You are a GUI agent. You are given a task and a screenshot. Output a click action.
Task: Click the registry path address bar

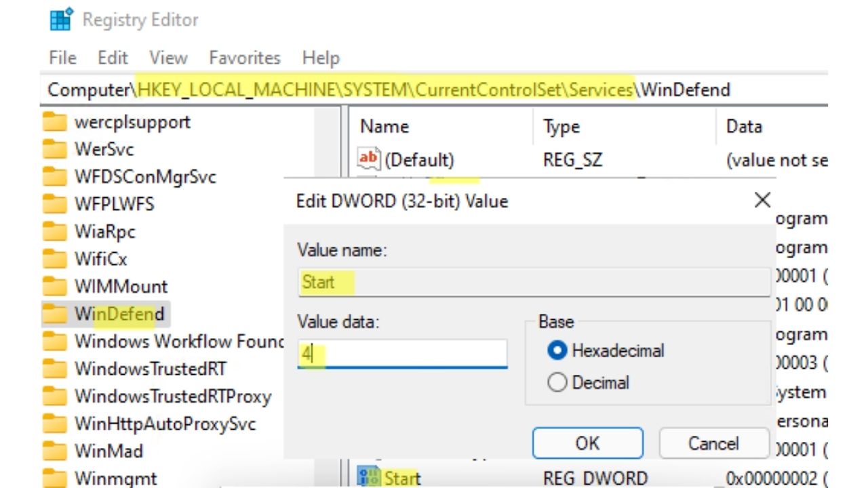click(x=434, y=89)
